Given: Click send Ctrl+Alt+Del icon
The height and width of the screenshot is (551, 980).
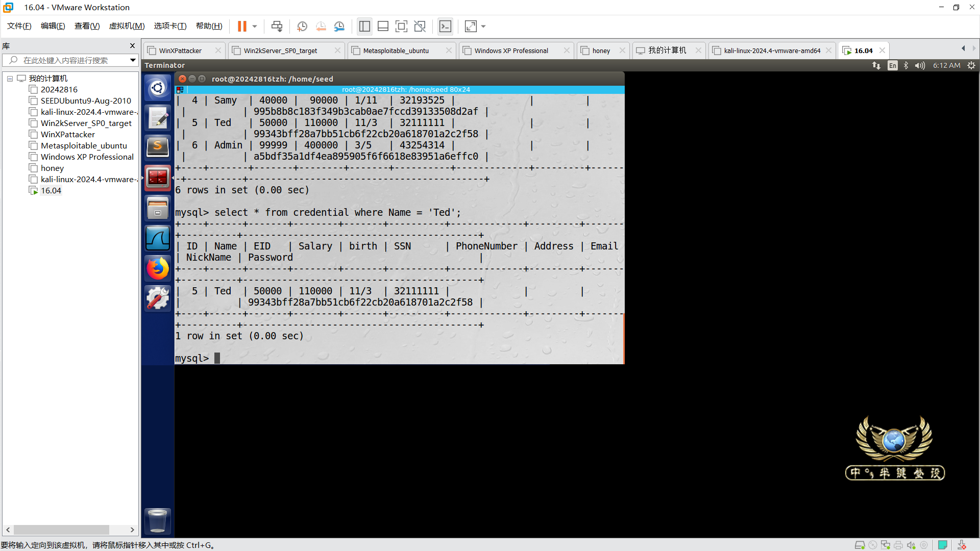Looking at the screenshot, I should tap(277, 26).
